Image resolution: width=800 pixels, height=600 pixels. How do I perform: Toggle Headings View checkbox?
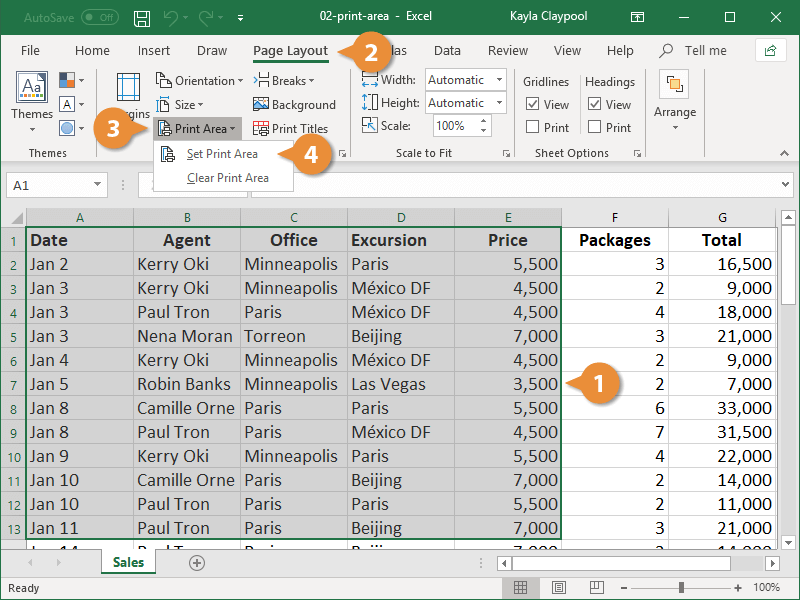point(594,104)
